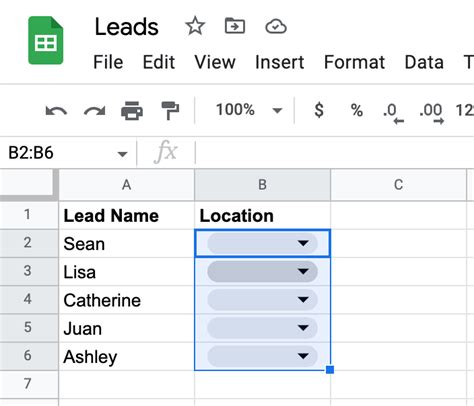The image size is (474, 406).
Task: Open the 100% zoom dropdown
Action: [249, 110]
